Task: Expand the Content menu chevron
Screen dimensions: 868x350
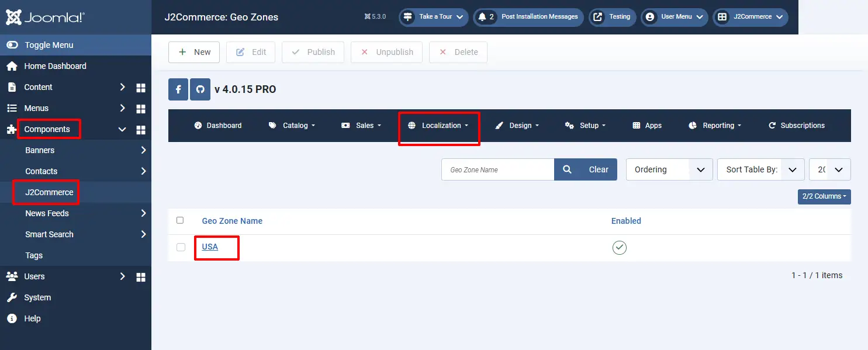Action: [122, 87]
